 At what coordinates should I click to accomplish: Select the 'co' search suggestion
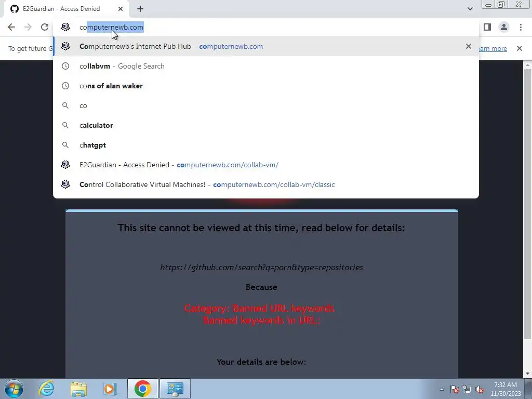(x=266, y=105)
